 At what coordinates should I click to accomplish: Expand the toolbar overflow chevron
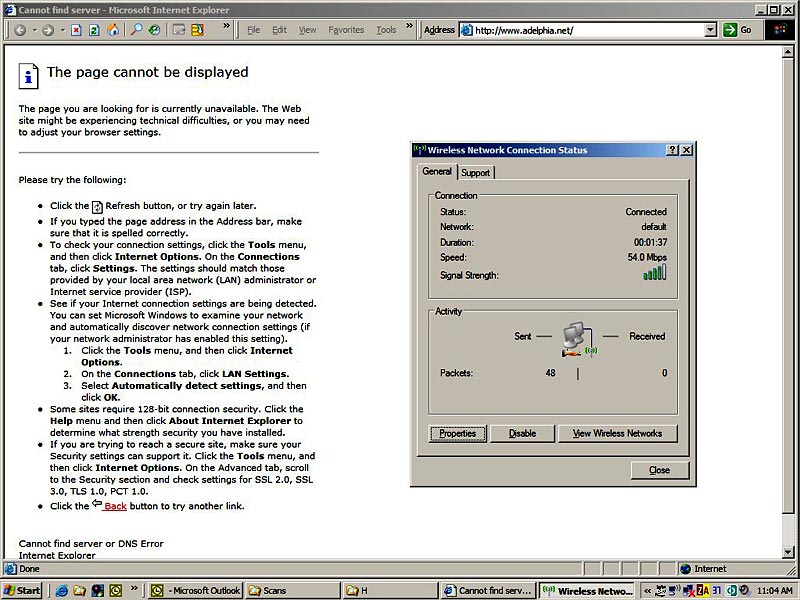pos(227,26)
